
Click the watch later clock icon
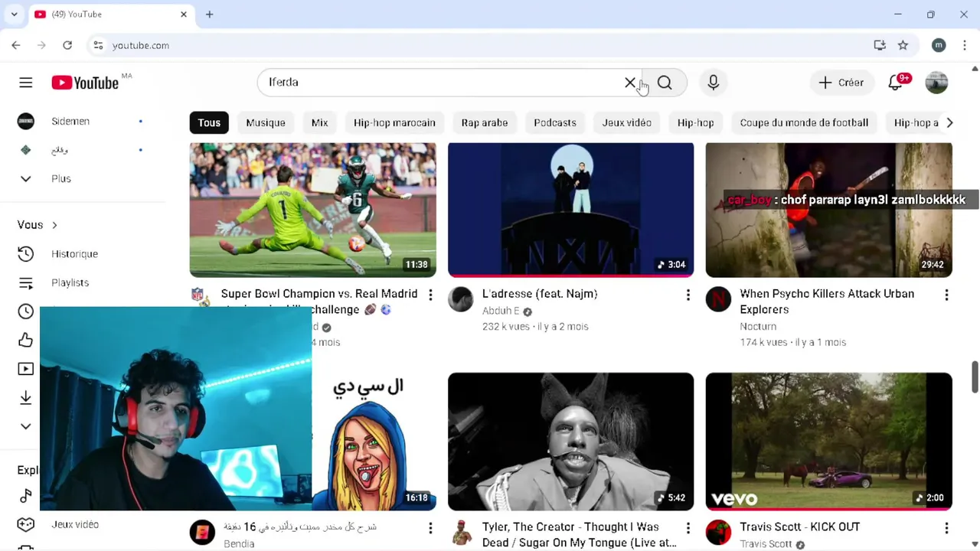click(26, 311)
